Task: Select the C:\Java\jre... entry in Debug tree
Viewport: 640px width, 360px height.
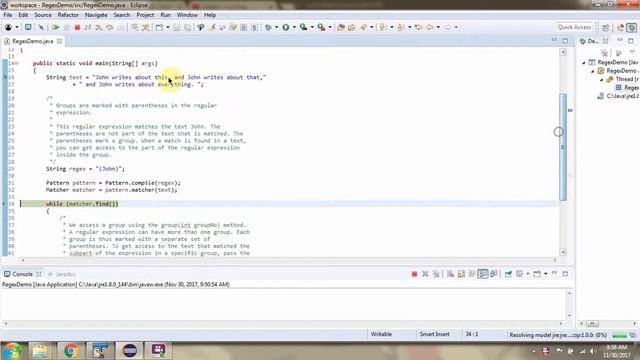Action: tap(618, 96)
